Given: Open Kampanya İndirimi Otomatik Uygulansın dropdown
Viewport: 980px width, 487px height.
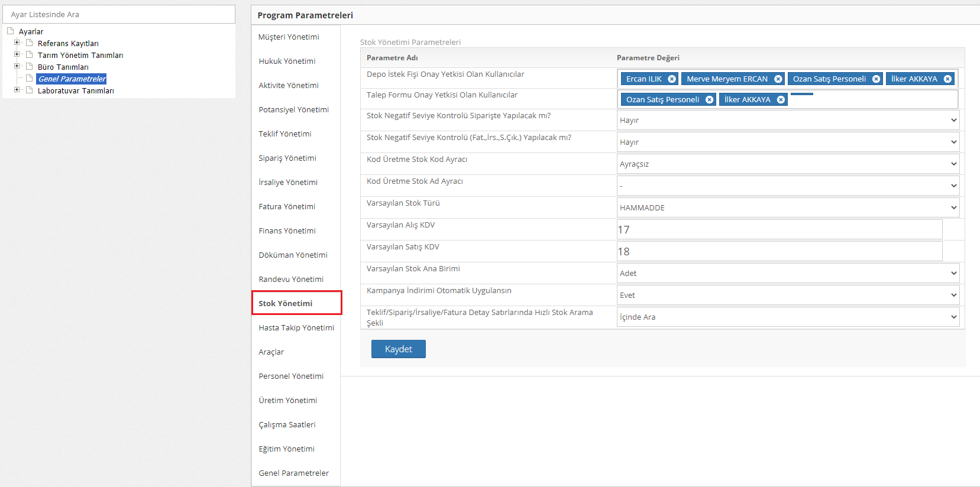Looking at the screenshot, I should [787, 295].
